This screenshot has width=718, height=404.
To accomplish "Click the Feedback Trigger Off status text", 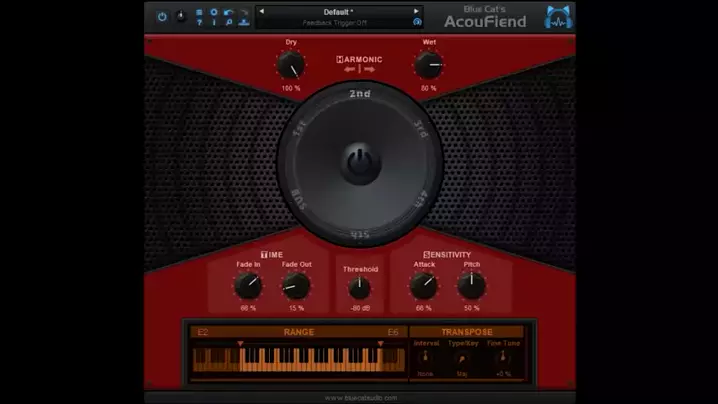I will pyautogui.click(x=338, y=21).
